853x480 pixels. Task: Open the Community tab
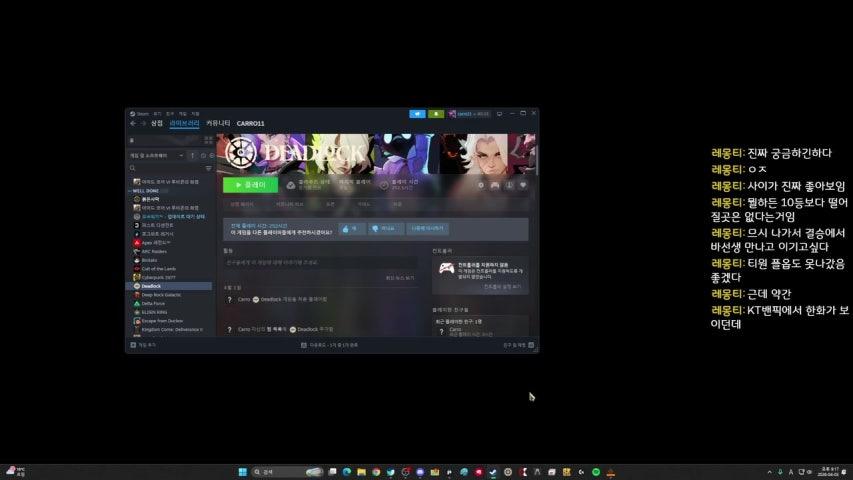tap(218, 123)
